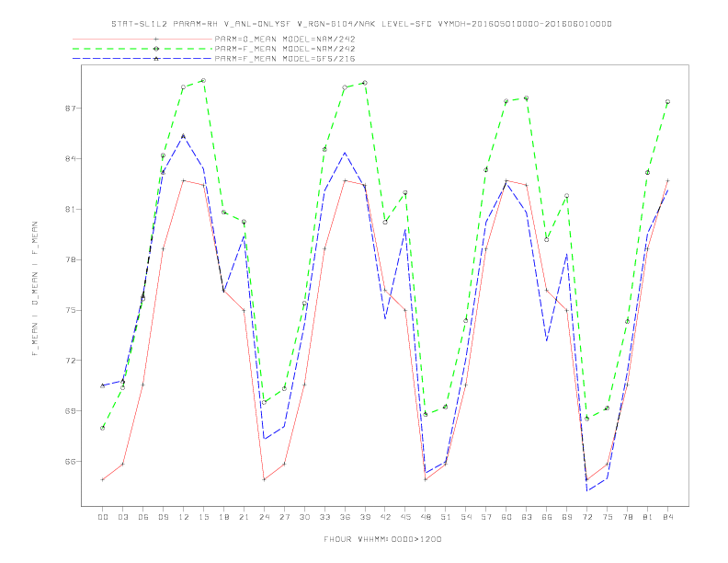Click y-axis tick label 81

pos(71,209)
